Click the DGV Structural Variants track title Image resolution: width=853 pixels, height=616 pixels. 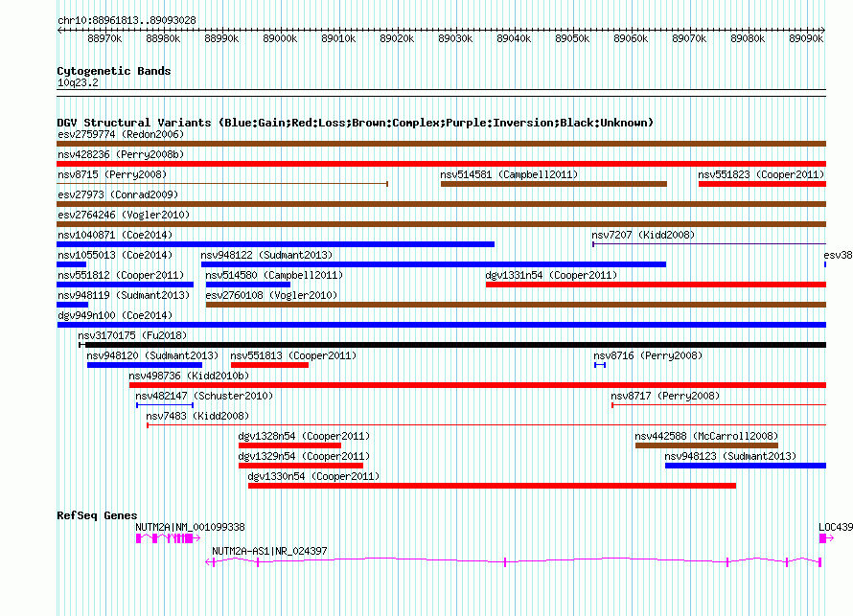click(x=356, y=123)
